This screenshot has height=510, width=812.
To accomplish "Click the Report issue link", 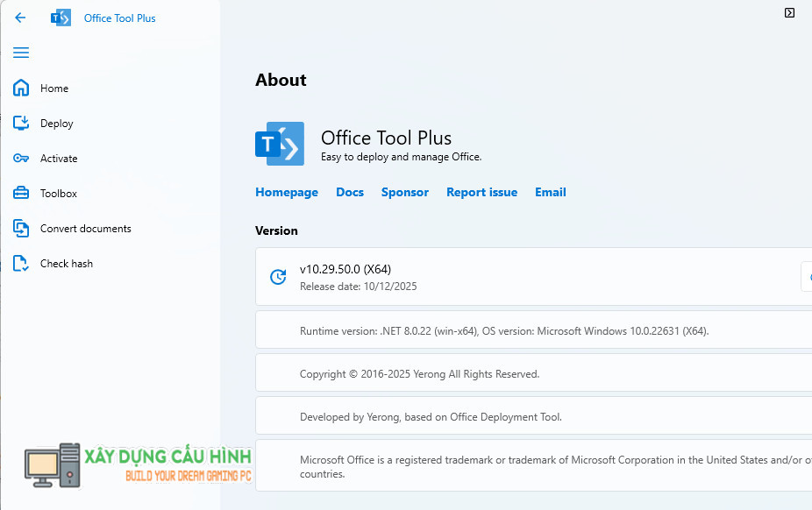I will point(481,192).
